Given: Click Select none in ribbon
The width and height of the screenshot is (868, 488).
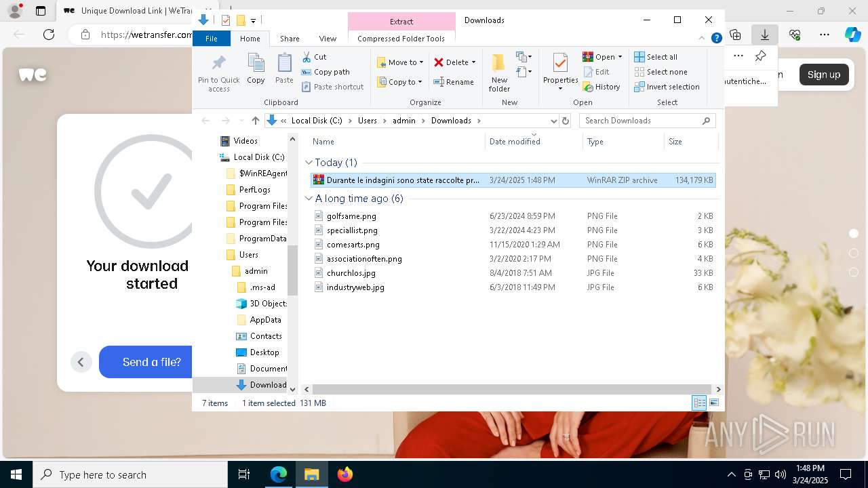Looking at the screenshot, I should click(x=661, y=72).
